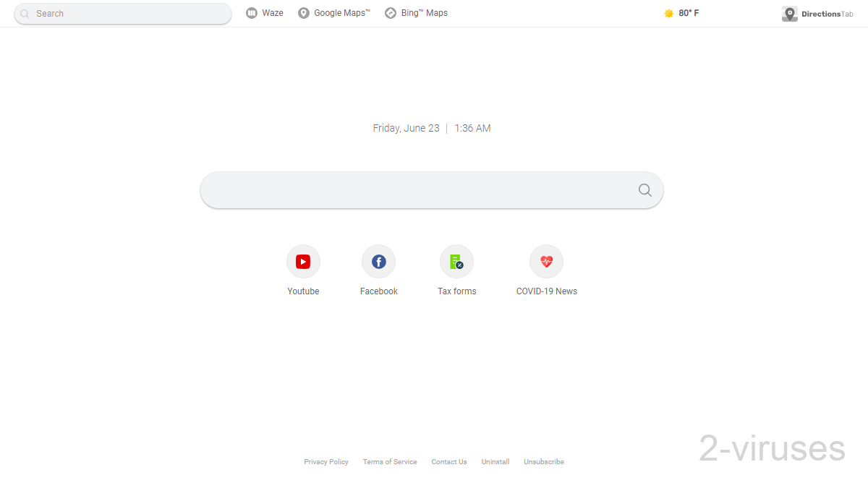Click the Google Maps icon

click(x=303, y=12)
